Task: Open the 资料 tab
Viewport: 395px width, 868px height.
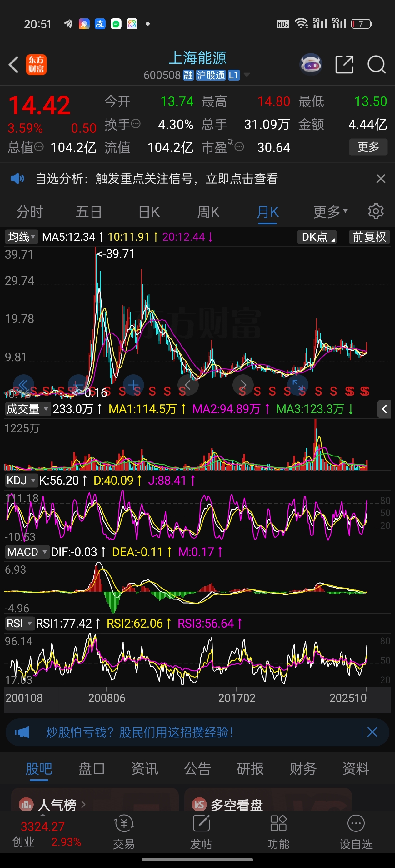Action: [x=356, y=769]
